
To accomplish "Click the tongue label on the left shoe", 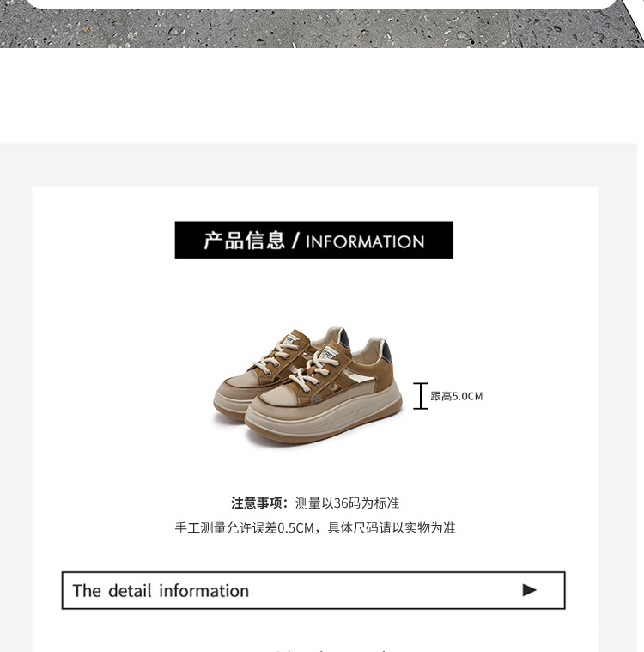I will click(289, 341).
